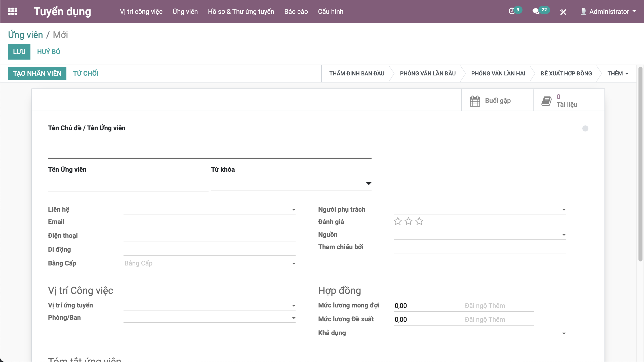Click the Buổi gặp calendar icon
The width and height of the screenshot is (644, 362).
(x=475, y=101)
